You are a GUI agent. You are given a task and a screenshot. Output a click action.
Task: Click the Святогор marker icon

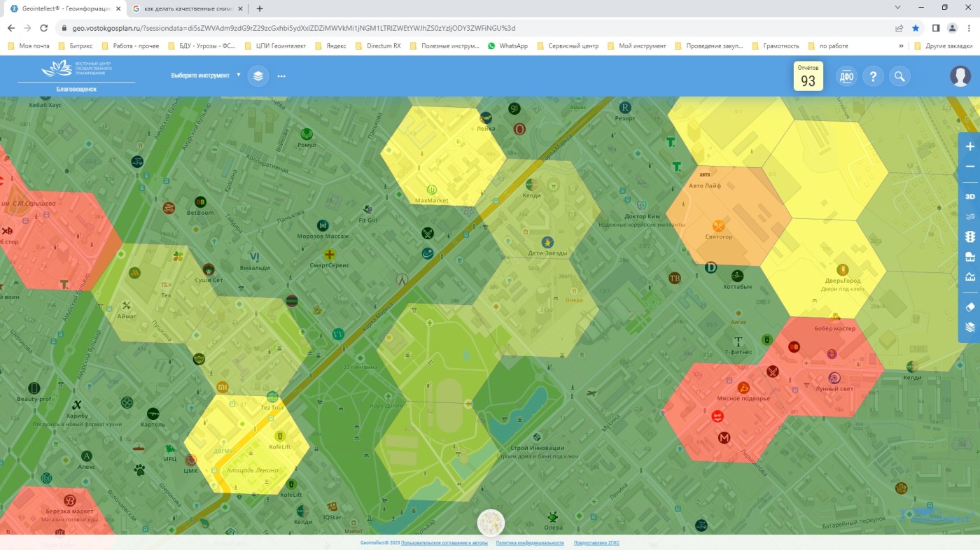(x=718, y=225)
